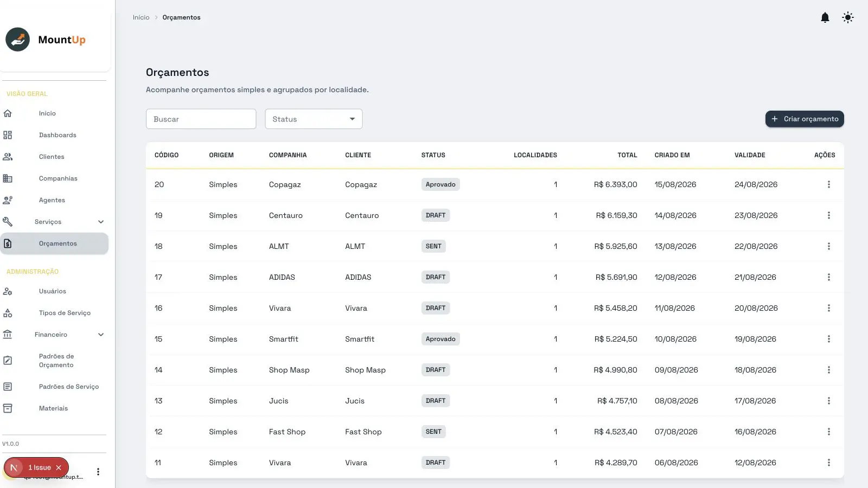Open actions menu for orçamento 20
The height and width of the screenshot is (488, 868).
click(x=828, y=184)
